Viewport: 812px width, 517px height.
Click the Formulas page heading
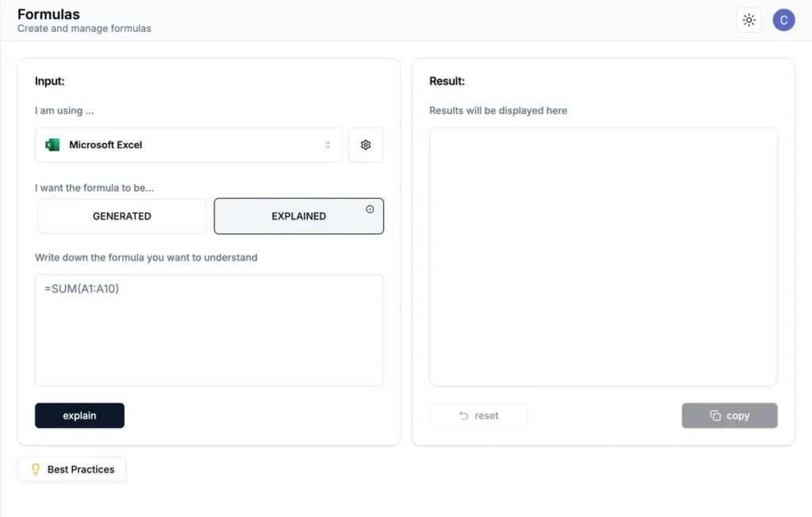click(48, 14)
